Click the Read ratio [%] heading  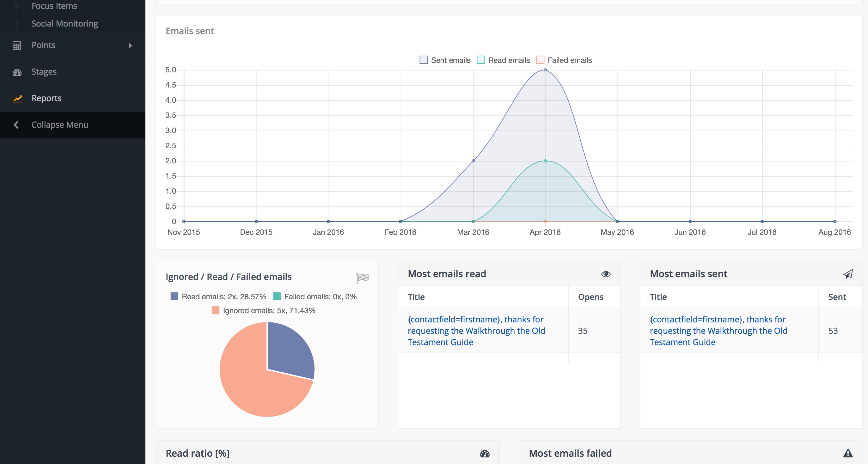coord(198,453)
